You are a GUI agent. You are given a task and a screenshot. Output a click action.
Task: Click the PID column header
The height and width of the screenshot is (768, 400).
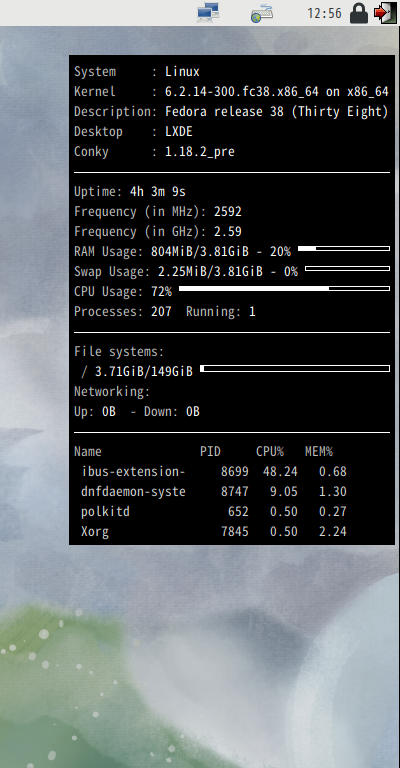tap(210, 452)
